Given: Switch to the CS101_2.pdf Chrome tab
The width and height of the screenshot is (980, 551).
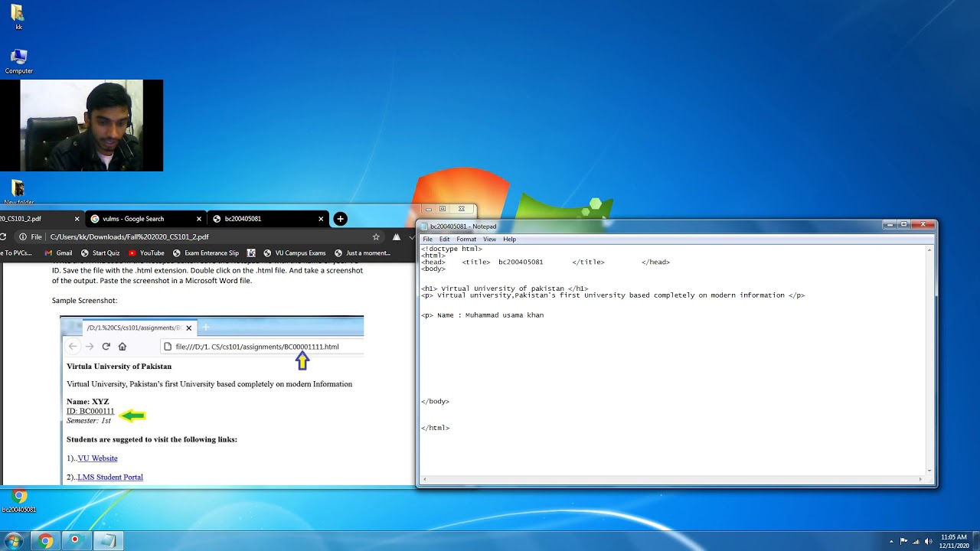Looking at the screenshot, I should click(x=41, y=219).
